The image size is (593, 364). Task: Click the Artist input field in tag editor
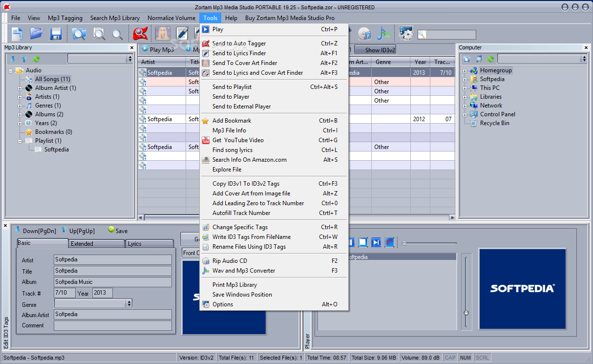point(113,259)
